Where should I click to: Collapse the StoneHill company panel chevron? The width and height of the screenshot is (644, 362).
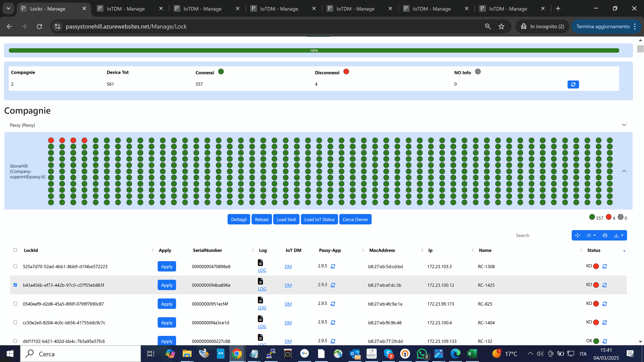(624, 171)
